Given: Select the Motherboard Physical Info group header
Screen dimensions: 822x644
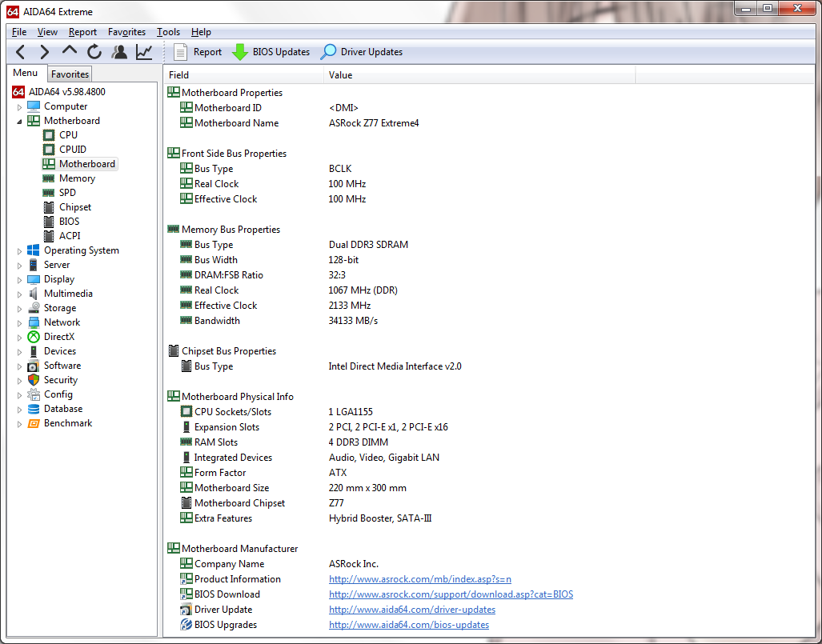Looking at the screenshot, I should tap(238, 397).
